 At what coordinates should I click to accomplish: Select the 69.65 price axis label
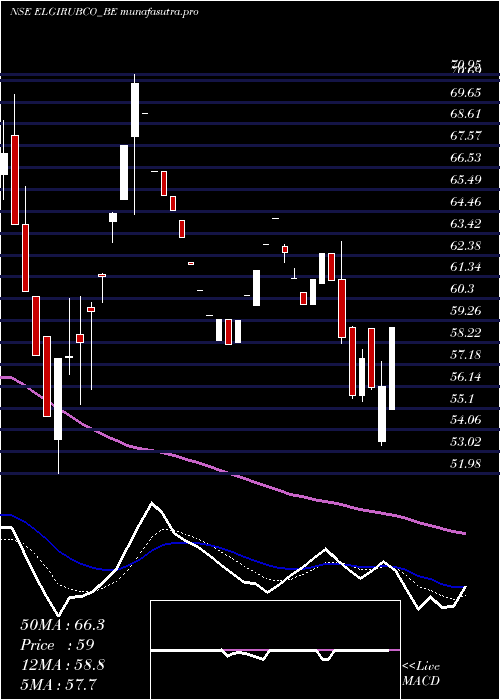tap(468, 93)
